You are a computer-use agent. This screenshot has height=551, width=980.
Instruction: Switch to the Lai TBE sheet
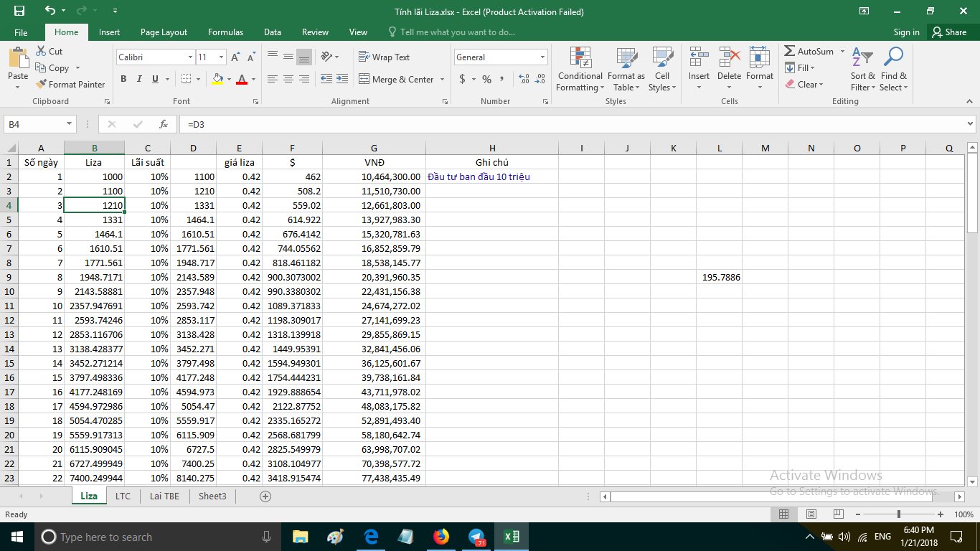tap(164, 496)
